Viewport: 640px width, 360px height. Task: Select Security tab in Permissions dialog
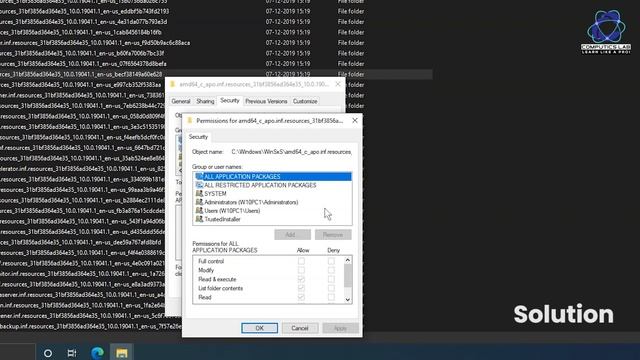pyautogui.click(x=198, y=137)
